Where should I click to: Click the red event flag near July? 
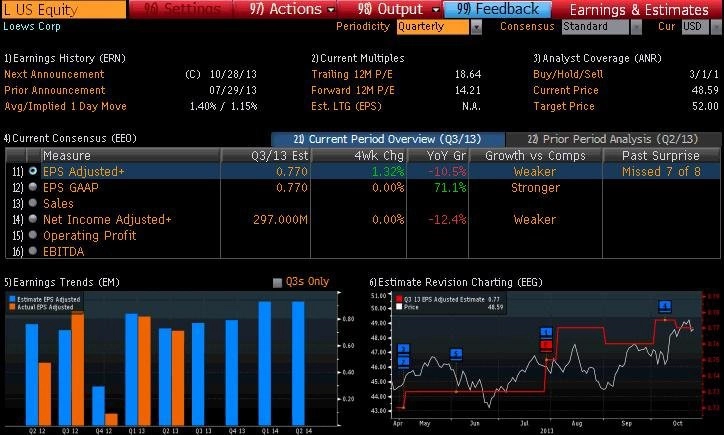546,345
